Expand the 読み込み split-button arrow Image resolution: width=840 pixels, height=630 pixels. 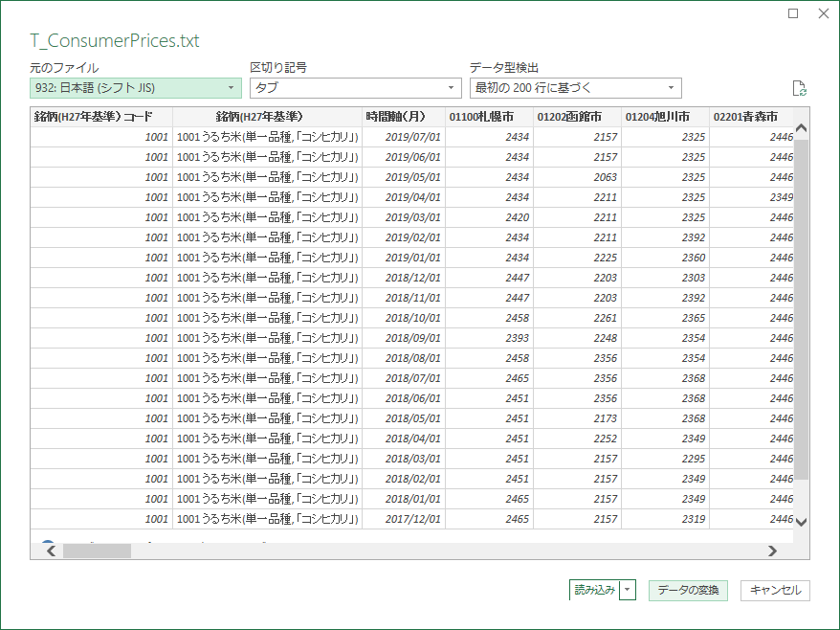coord(629,591)
